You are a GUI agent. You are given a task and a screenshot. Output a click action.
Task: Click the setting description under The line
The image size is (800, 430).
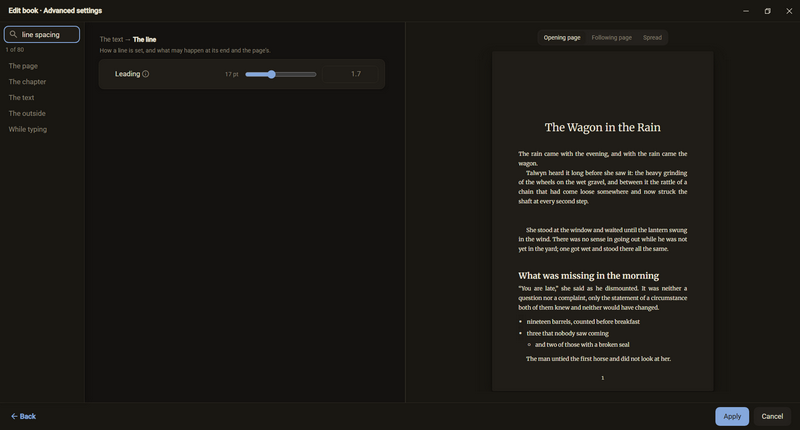pyautogui.click(x=185, y=50)
